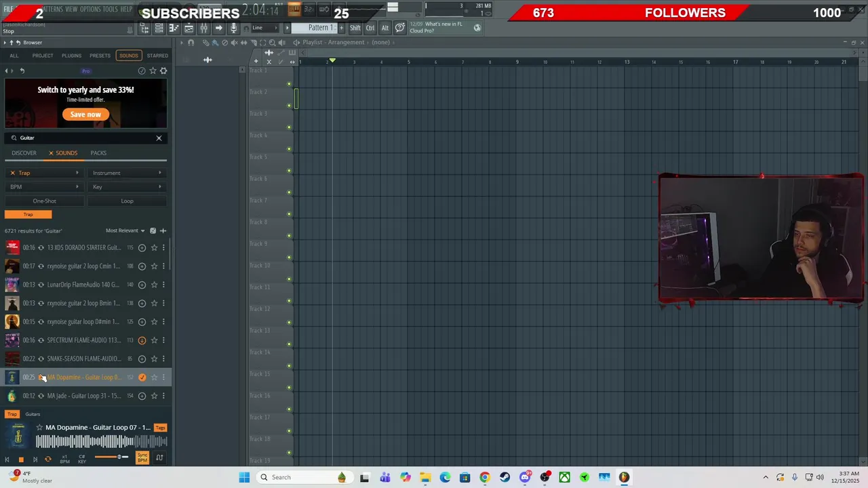Viewport: 868px width, 488px height.
Task: Add a new pattern with plus button
Action: click(341, 28)
